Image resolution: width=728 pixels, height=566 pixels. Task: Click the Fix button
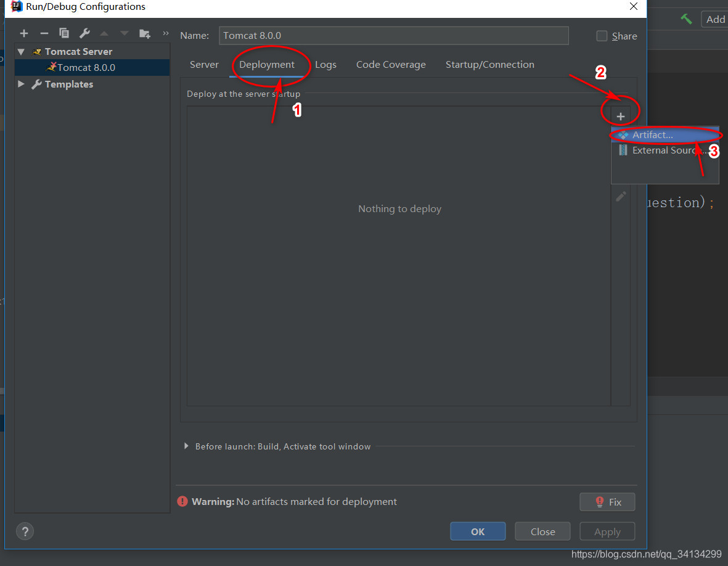click(x=607, y=502)
